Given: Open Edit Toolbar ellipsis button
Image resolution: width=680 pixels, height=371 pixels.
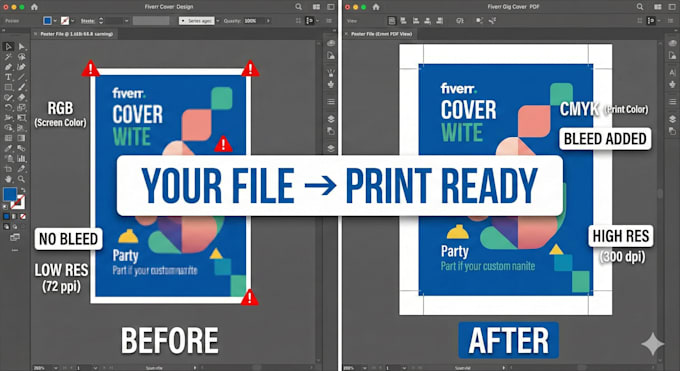Looking at the screenshot, I should click(15, 250).
